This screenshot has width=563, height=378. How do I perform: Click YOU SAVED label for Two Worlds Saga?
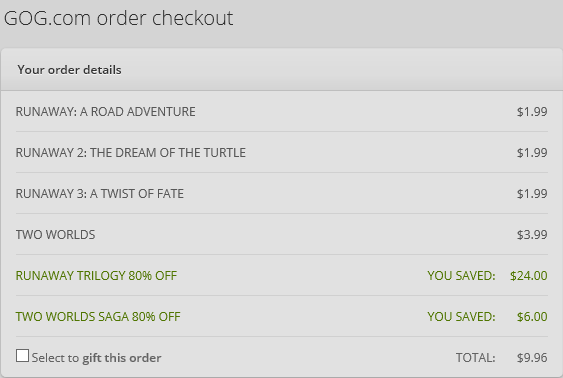461,317
